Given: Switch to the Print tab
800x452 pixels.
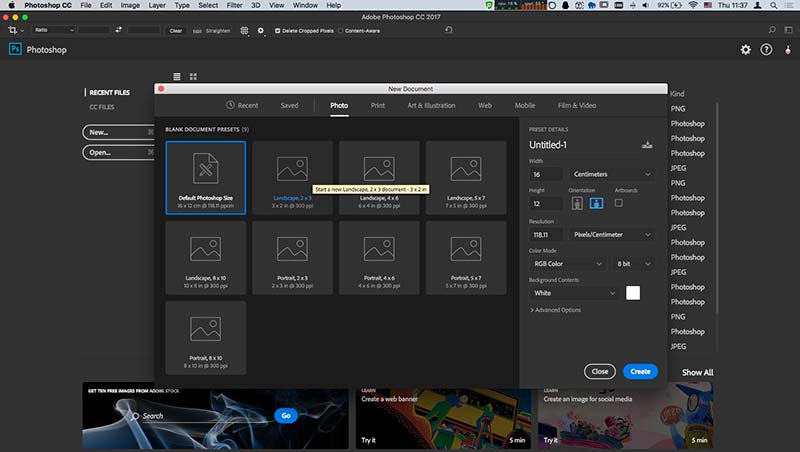Looking at the screenshot, I should tap(378, 105).
